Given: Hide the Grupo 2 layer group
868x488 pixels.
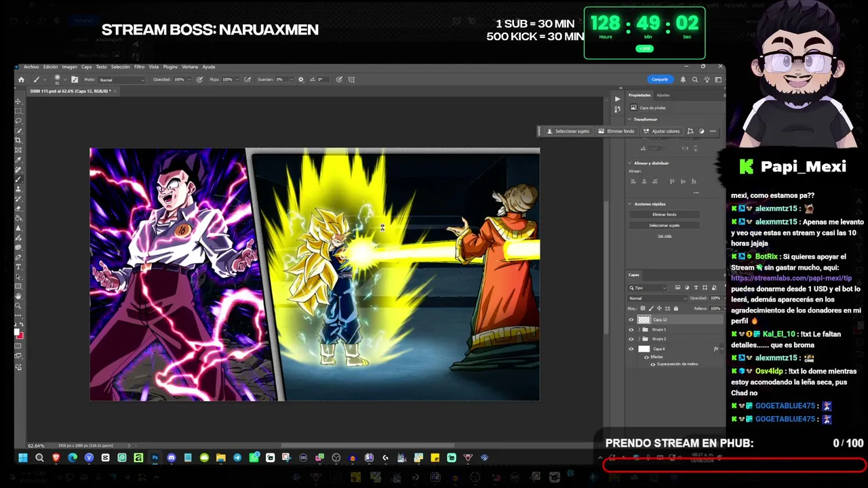Looking at the screenshot, I should point(631,339).
